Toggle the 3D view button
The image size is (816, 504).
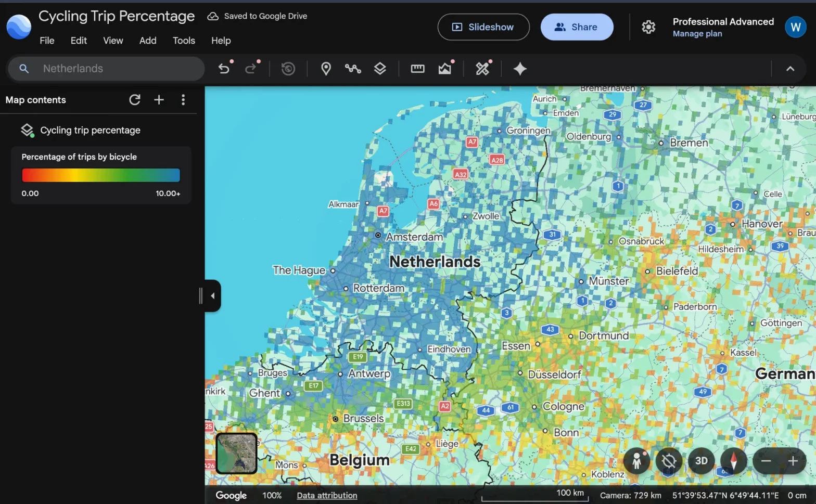702,461
